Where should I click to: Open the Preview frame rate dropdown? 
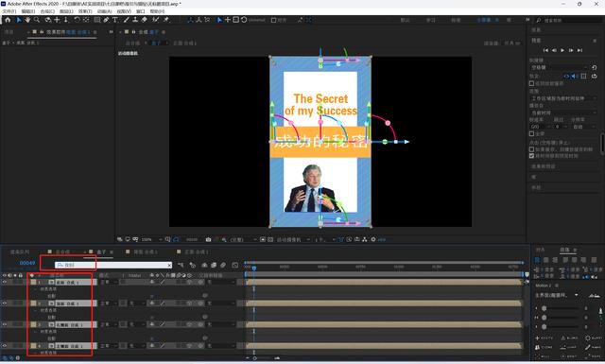(x=539, y=127)
